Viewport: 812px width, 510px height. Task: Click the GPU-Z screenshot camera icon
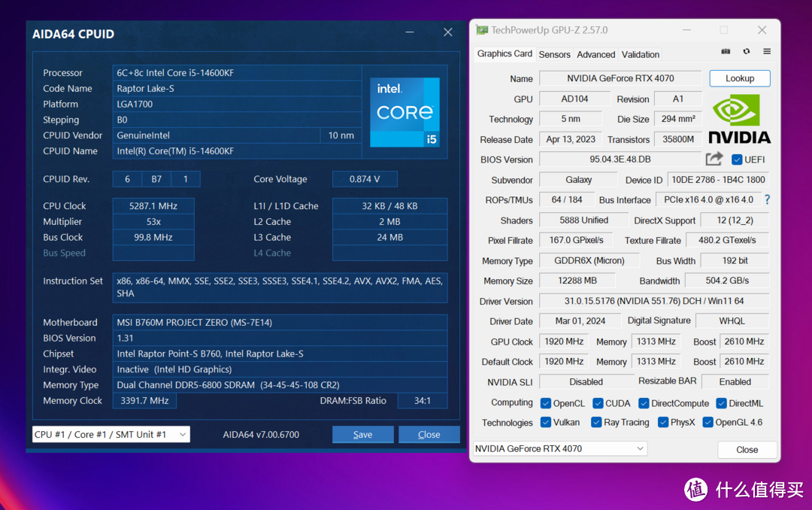tap(726, 51)
